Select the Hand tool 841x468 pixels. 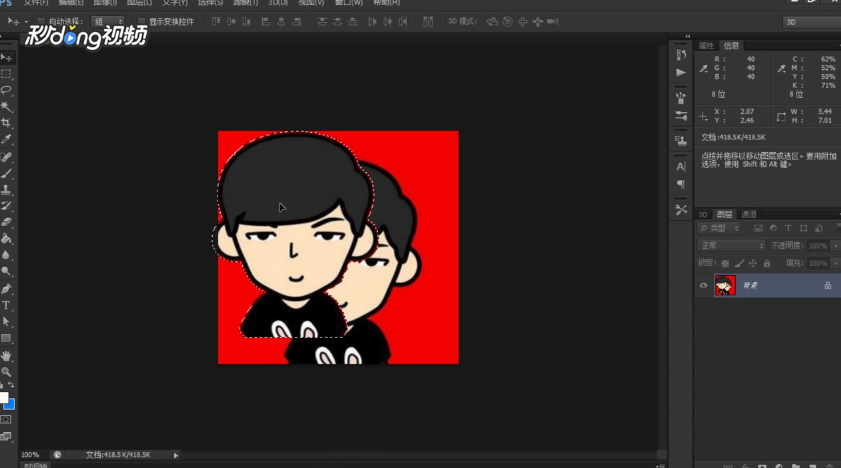pyautogui.click(x=6, y=355)
